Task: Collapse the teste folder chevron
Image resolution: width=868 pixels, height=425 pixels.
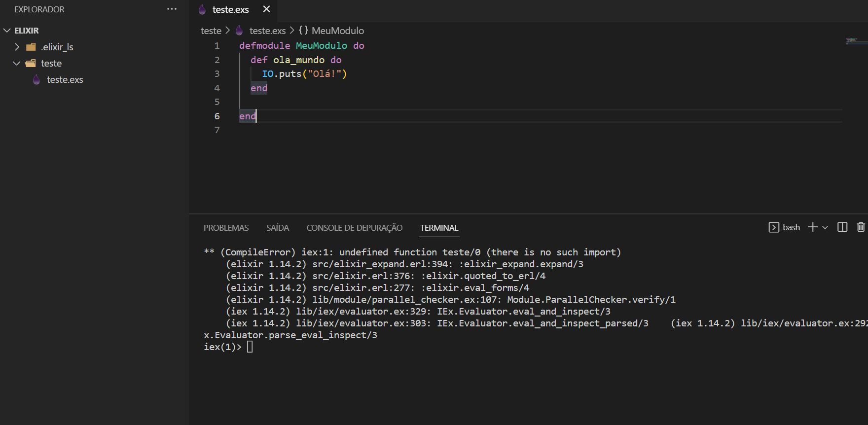Action: [x=17, y=63]
